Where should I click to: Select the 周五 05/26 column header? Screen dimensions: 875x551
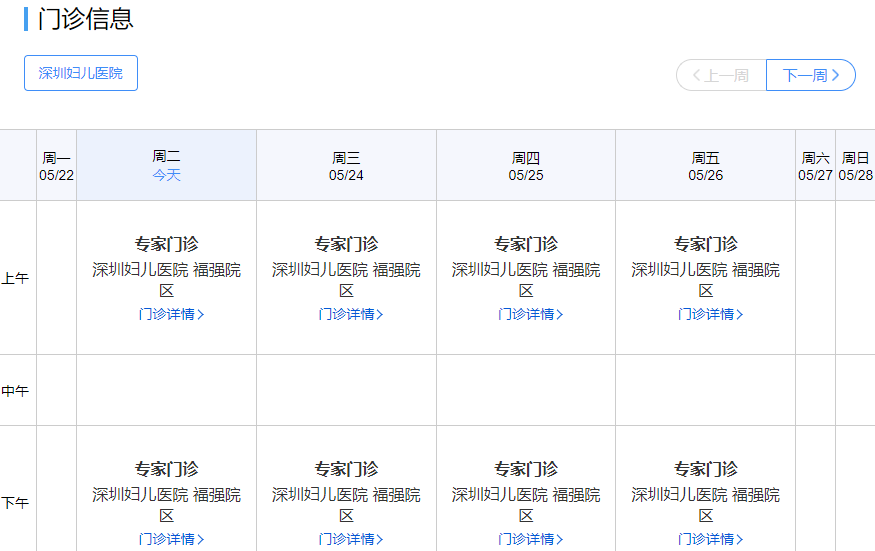[706, 166]
